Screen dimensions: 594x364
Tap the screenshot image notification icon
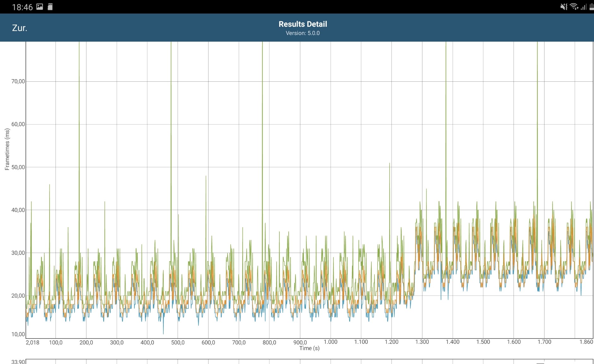coord(40,7)
